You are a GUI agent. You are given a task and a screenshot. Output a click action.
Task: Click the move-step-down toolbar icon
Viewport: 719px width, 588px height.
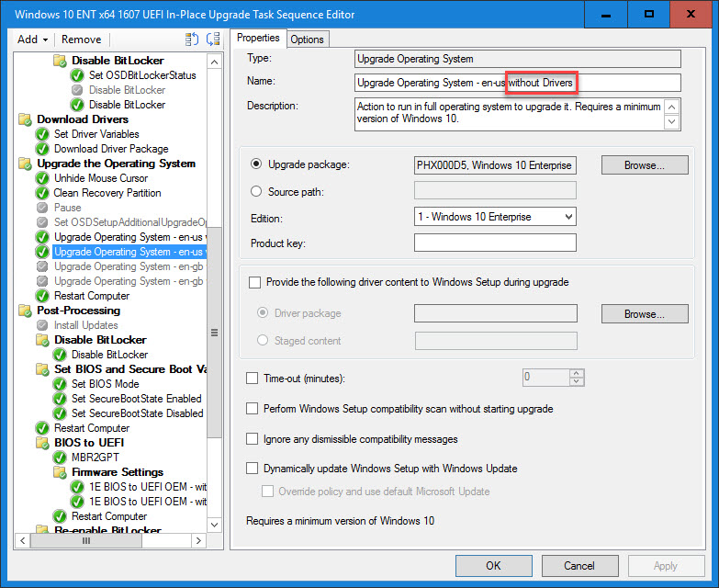(213, 40)
